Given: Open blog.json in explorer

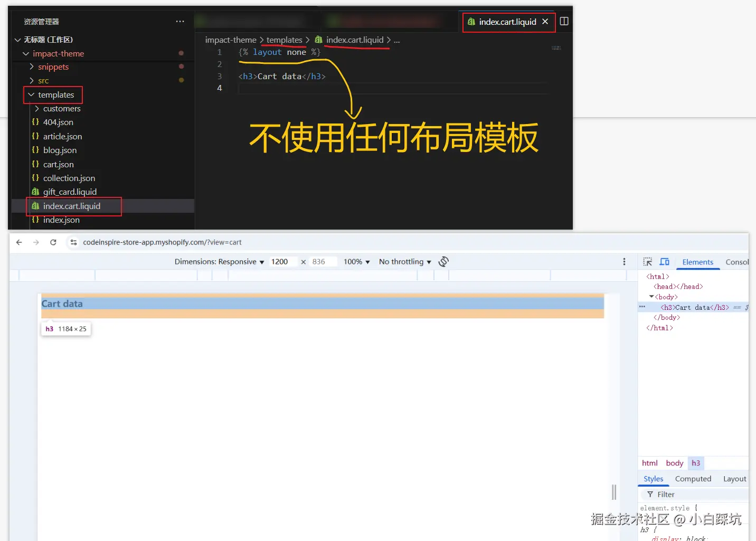Looking at the screenshot, I should [60, 150].
